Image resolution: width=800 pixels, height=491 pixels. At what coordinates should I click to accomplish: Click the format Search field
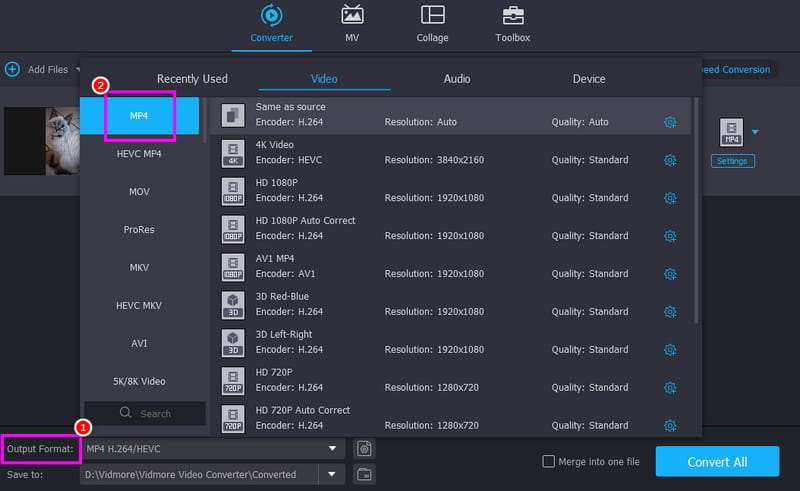pos(143,413)
